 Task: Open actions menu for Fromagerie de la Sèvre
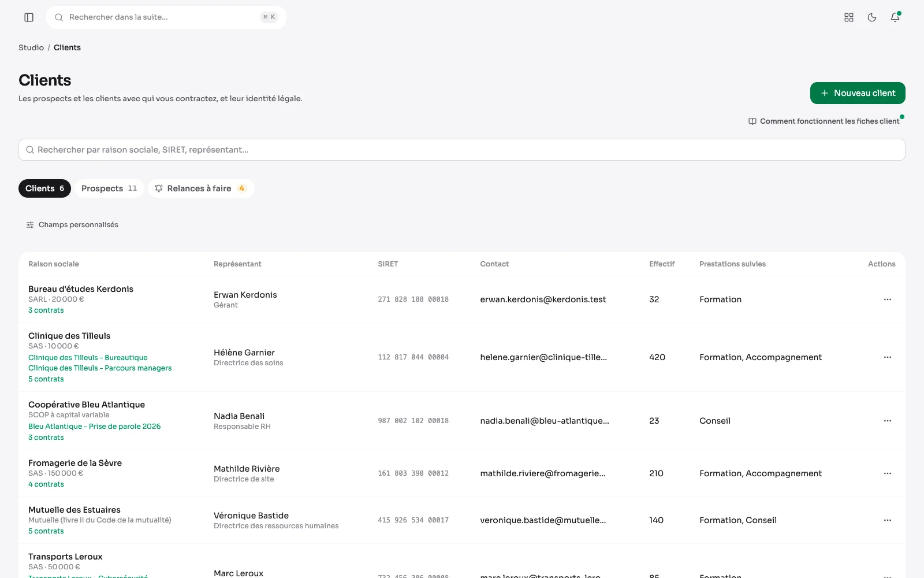(x=888, y=473)
